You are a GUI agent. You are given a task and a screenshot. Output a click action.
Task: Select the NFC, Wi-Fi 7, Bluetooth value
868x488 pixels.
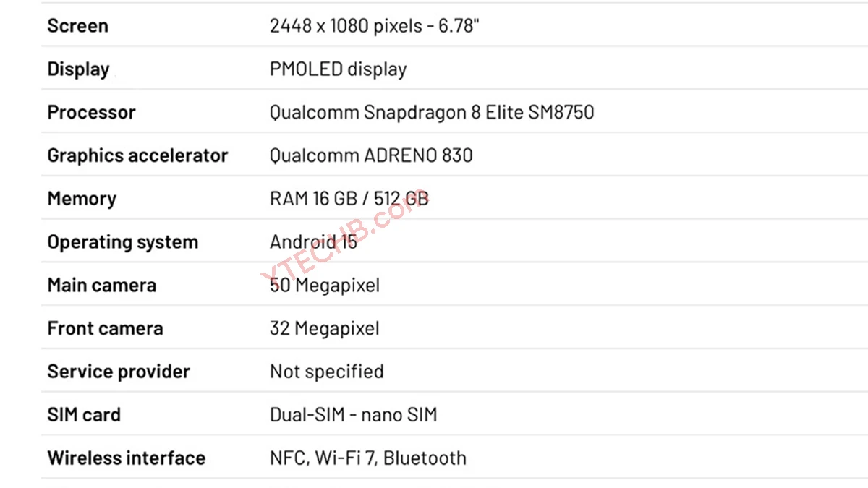[x=367, y=458]
